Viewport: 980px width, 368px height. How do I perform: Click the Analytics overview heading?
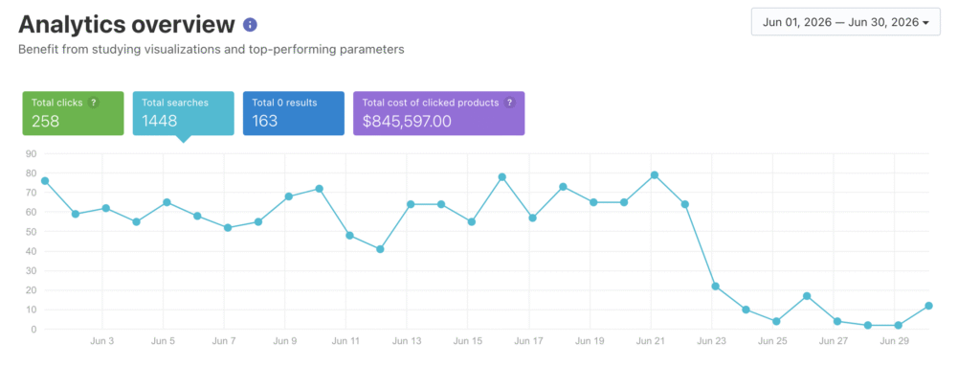[127, 24]
